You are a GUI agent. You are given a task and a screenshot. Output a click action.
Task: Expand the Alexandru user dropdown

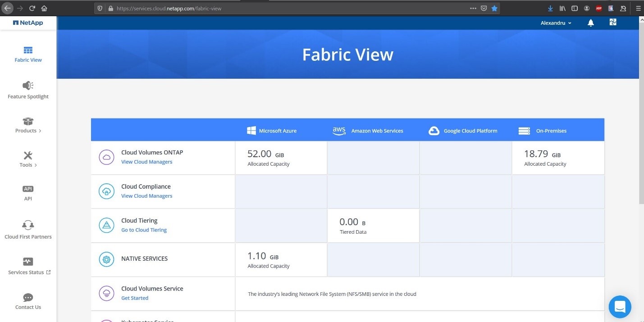556,23
